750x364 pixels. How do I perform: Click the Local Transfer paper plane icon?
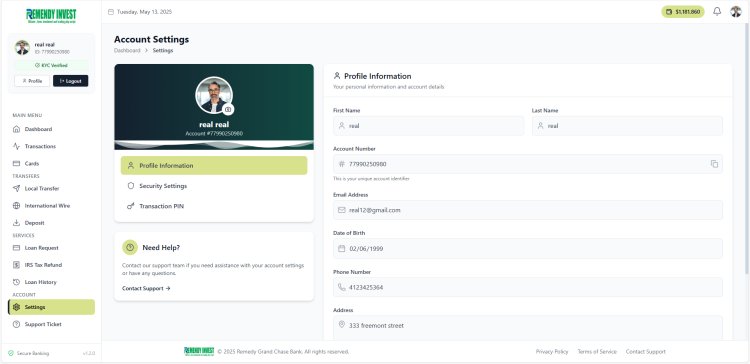point(16,188)
